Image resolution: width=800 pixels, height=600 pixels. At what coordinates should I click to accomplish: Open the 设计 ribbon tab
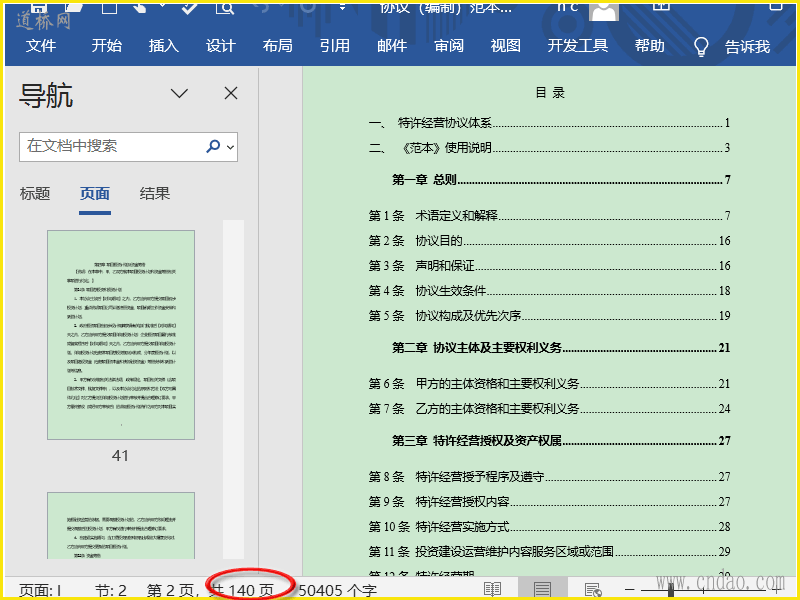pos(221,46)
